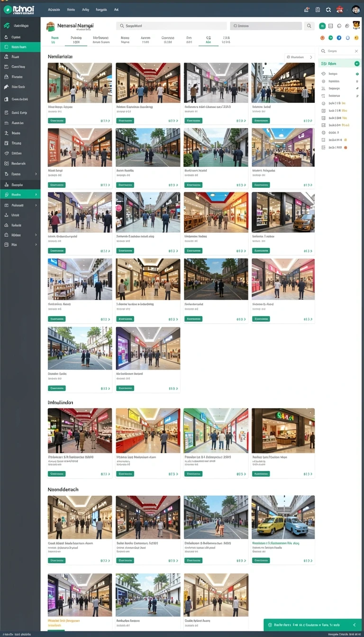Open the bakery storefront thumbnail with wooden sign
The height and width of the screenshot is (637, 364).
(283, 82)
